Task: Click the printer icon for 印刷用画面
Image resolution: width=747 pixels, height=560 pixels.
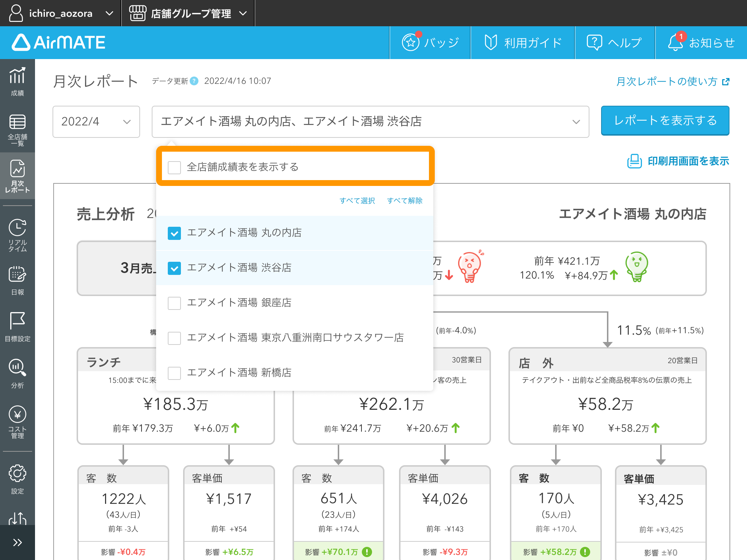Action: pyautogui.click(x=634, y=161)
